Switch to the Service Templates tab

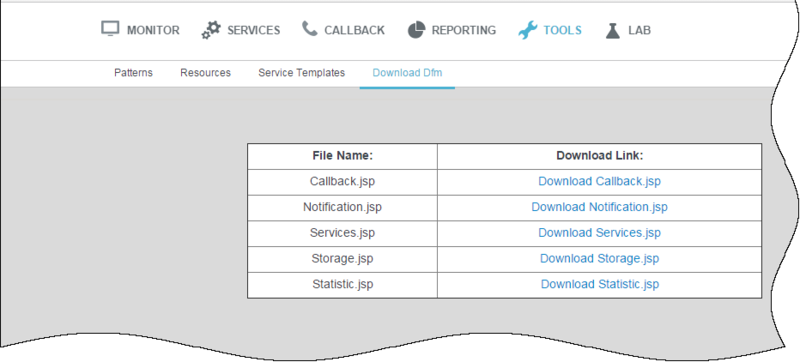(x=302, y=73)
